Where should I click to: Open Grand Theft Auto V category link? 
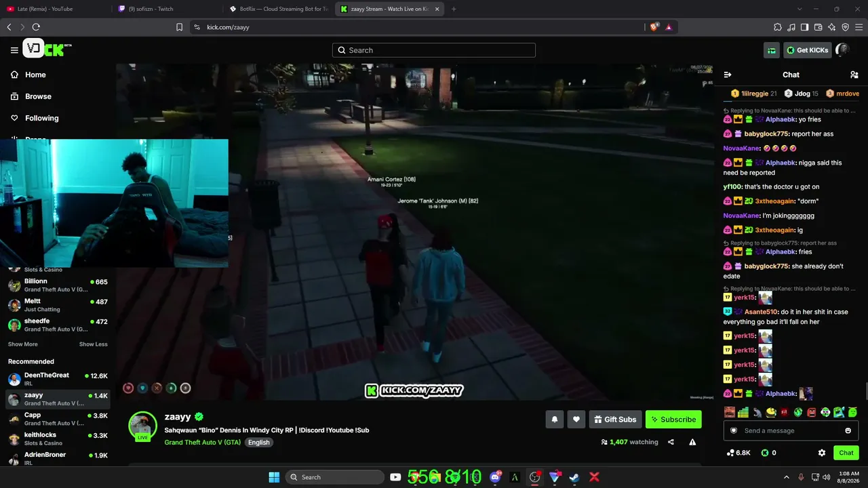[202, 442]
